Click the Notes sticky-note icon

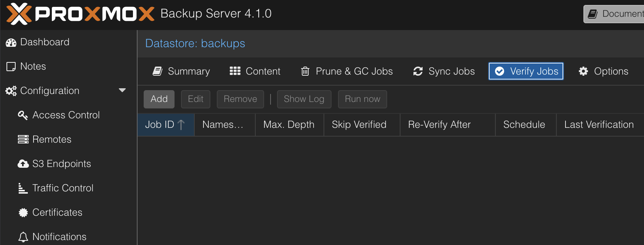click(11, 67)
